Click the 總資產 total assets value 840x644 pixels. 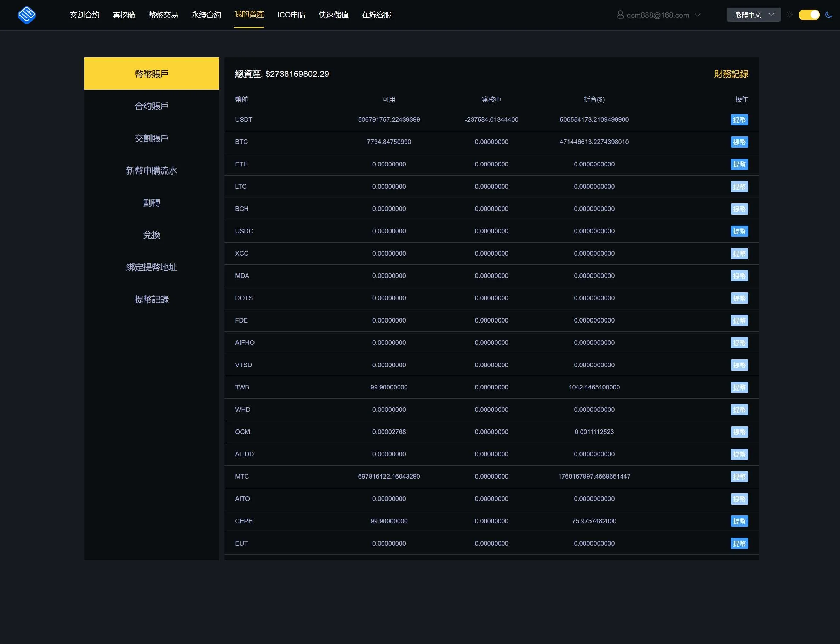click(297, 74)
